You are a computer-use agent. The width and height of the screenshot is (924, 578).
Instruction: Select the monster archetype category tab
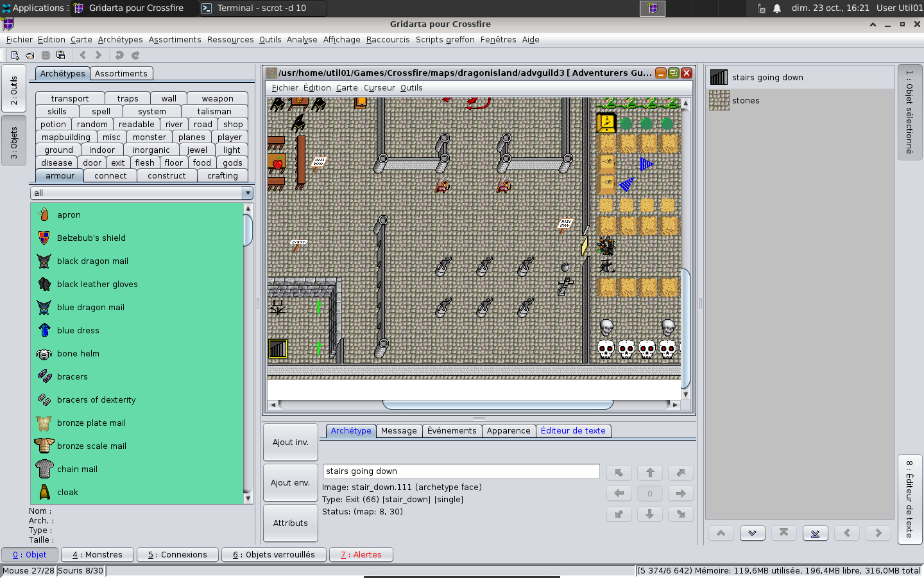(150, 137)
